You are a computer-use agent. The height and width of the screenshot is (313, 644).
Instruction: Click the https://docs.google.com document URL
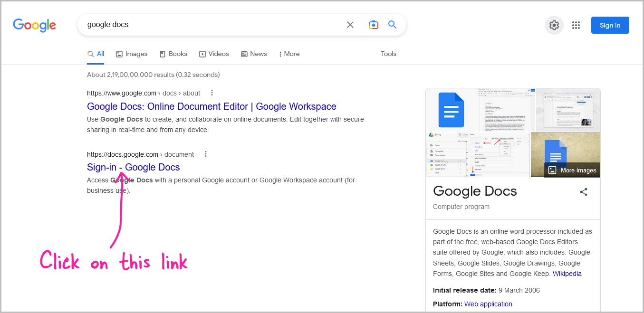coord(140,154)
